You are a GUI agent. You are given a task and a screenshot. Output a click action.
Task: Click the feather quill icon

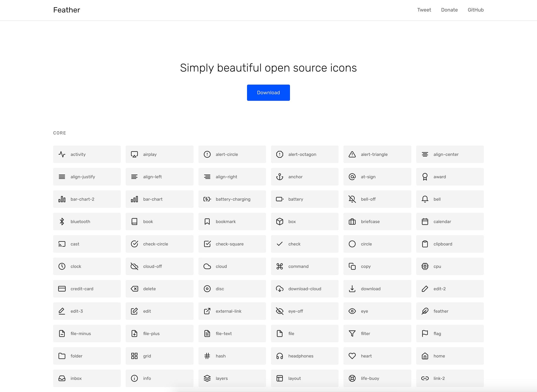[x=425, y=311]
